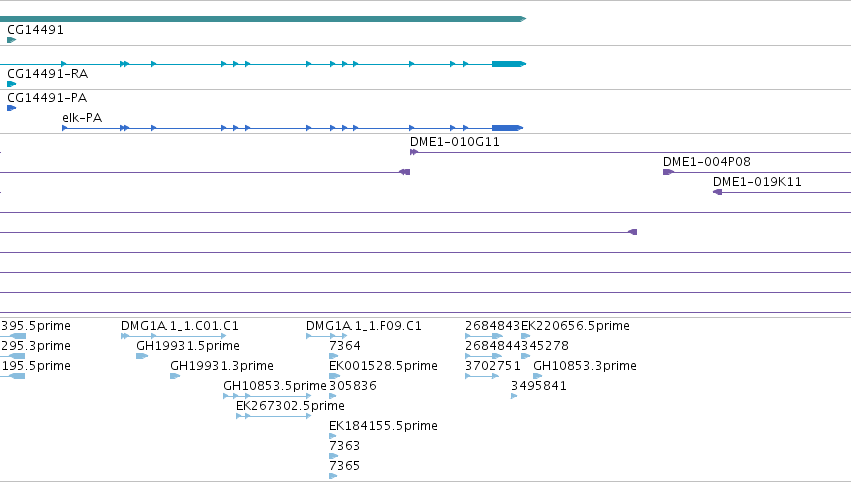The image size is (851, 482).
Task: Click the 2684843 EST label
Action: point(492,326)
